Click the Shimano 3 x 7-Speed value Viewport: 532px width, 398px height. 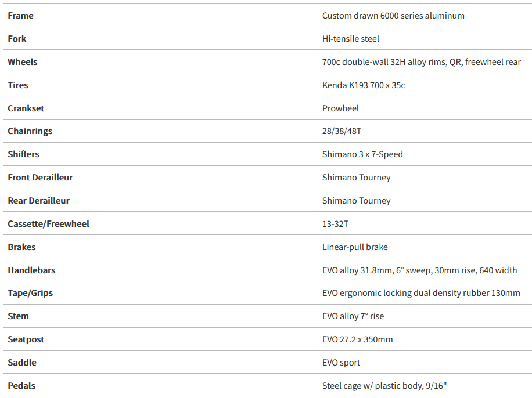362,154
